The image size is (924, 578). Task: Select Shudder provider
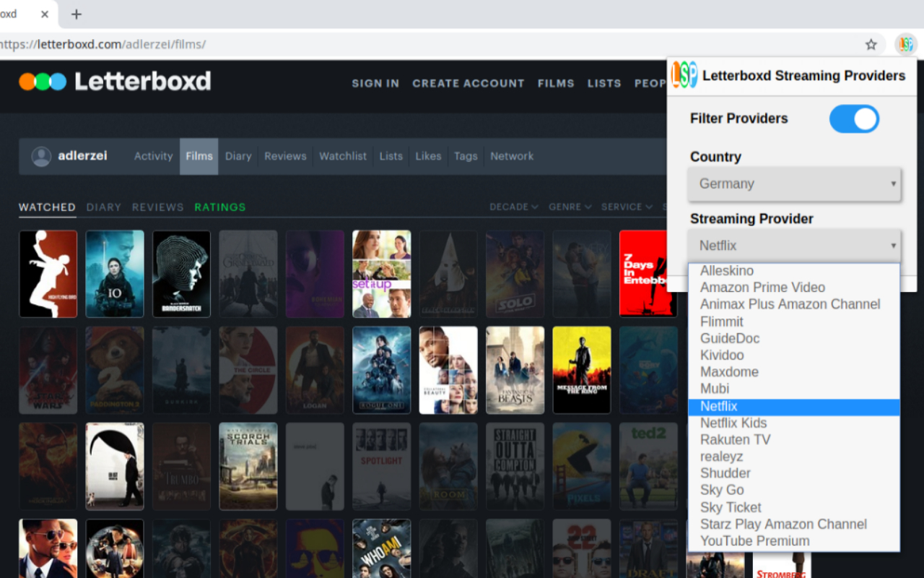click(x=794, y=473)
